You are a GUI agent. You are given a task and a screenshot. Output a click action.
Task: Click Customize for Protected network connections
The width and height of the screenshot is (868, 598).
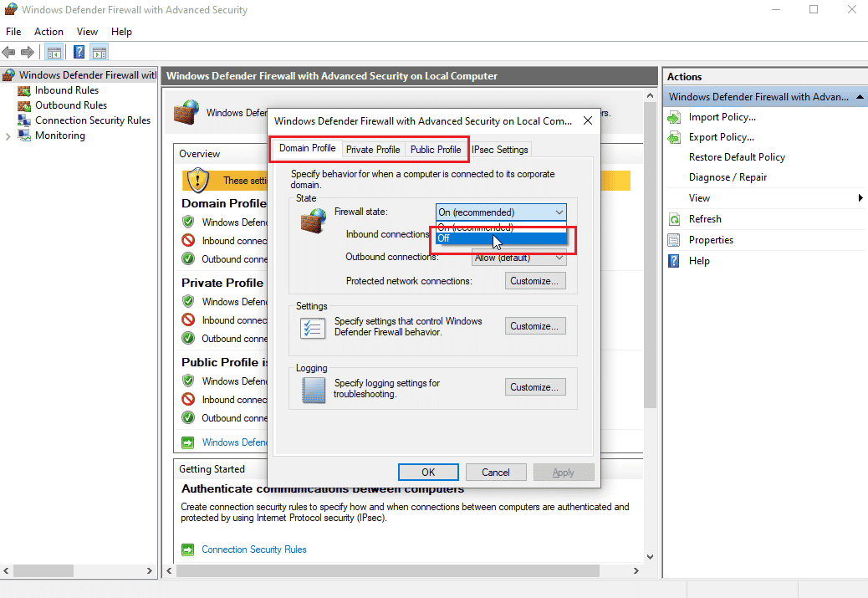tap(534, 281)
